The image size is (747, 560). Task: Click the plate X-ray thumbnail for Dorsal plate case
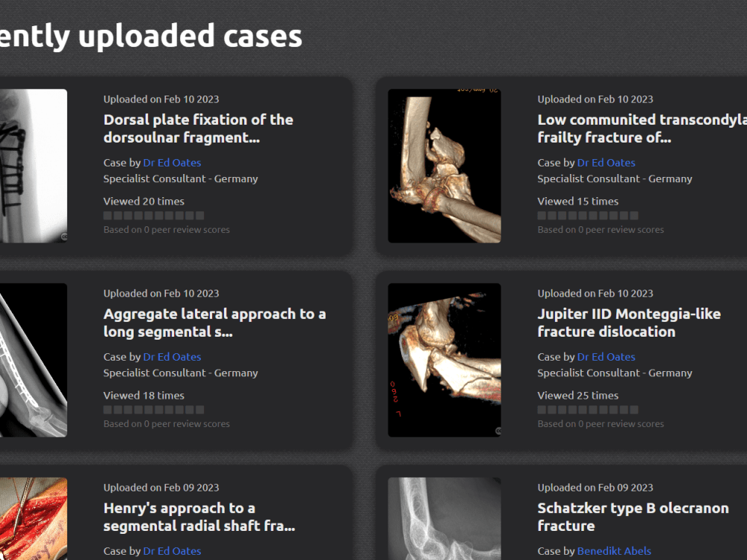tap(34, 166)
